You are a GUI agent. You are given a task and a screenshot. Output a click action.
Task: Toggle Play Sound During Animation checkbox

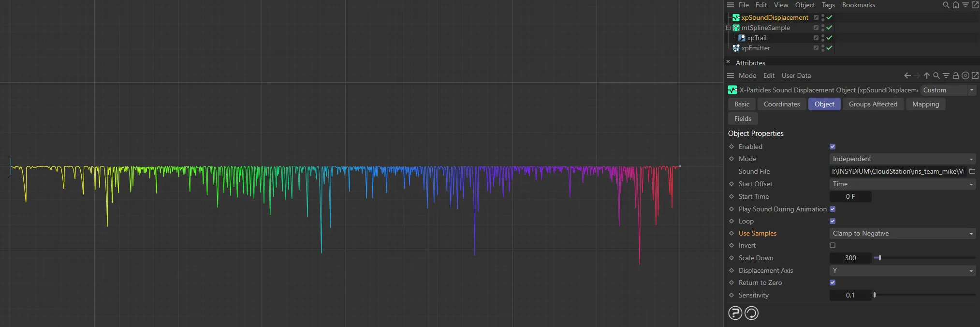(x=833, y=209)
